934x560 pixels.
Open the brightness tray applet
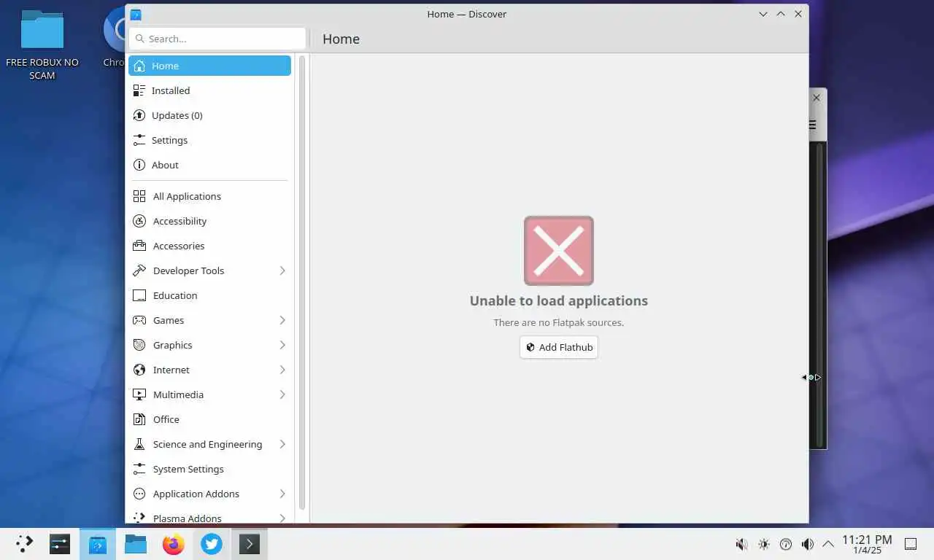[x=764, y=544]
